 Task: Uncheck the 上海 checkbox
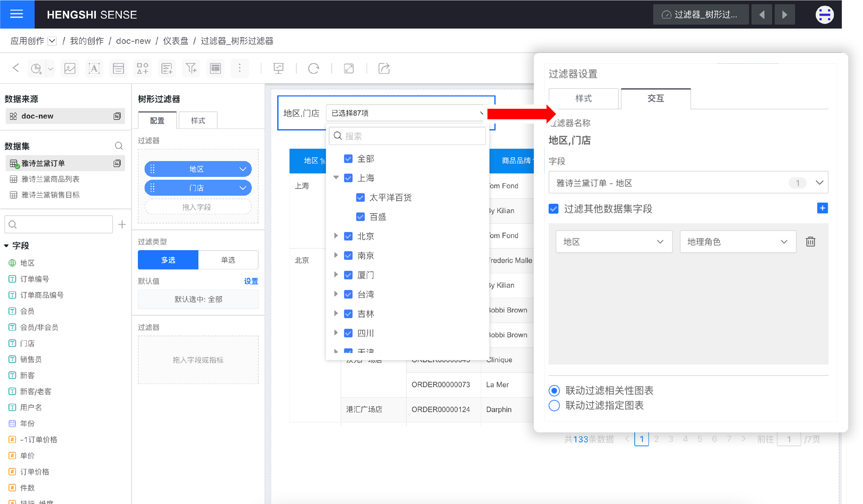point(348,178)
